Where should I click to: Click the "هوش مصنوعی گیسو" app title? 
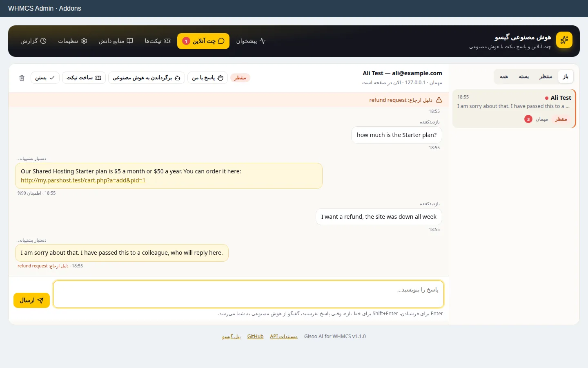pos(523,37)
